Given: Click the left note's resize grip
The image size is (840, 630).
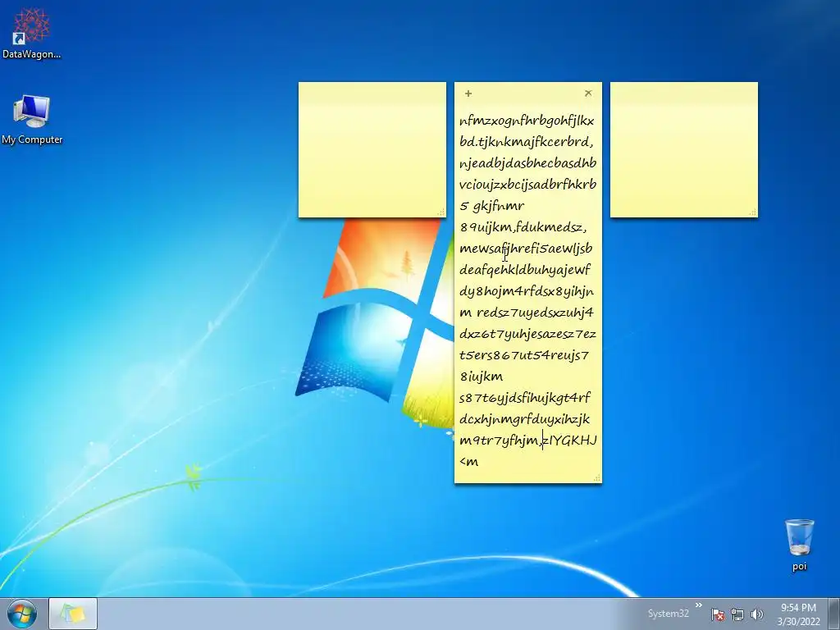Looking at the screenshot, I should 441,212.
